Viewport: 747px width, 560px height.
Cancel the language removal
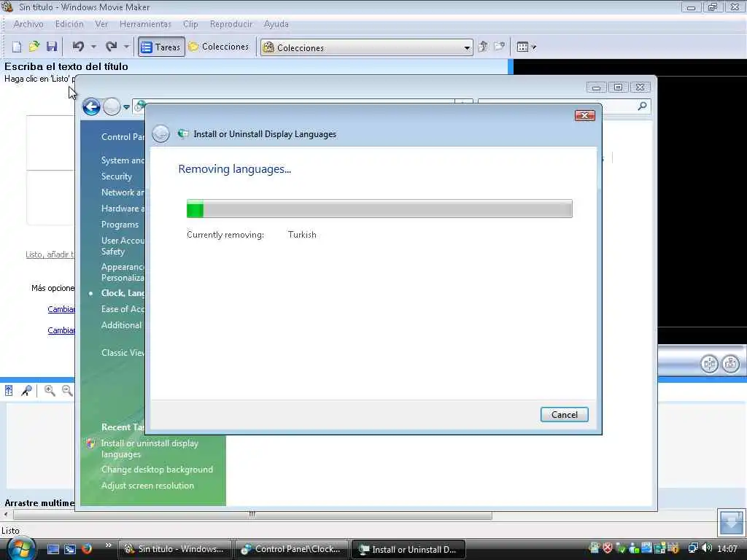tap(564, 414)
